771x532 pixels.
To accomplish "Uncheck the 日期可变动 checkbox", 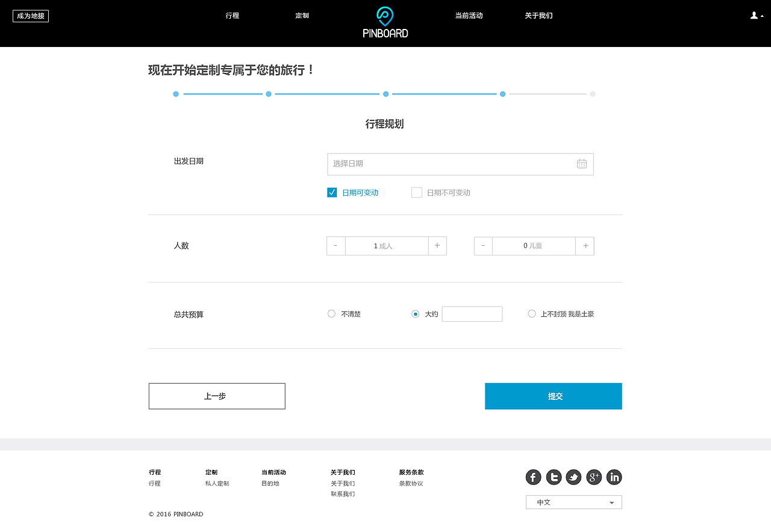I will tap(332, 192).
